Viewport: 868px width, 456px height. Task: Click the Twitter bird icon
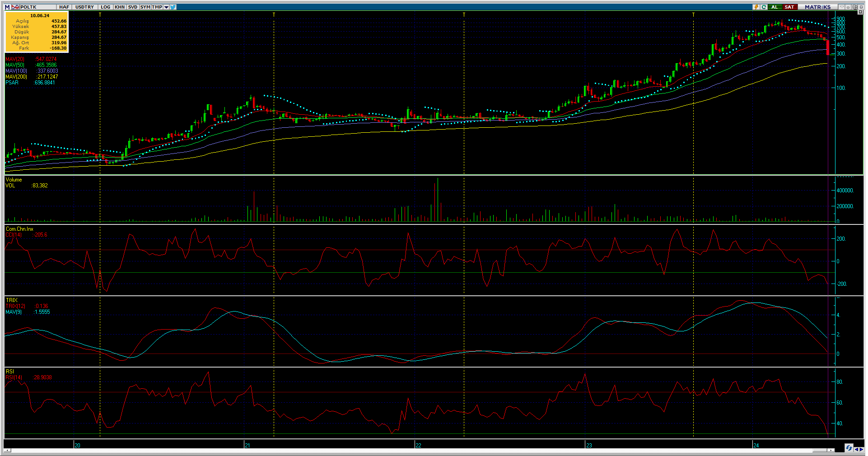click(173, 7)
